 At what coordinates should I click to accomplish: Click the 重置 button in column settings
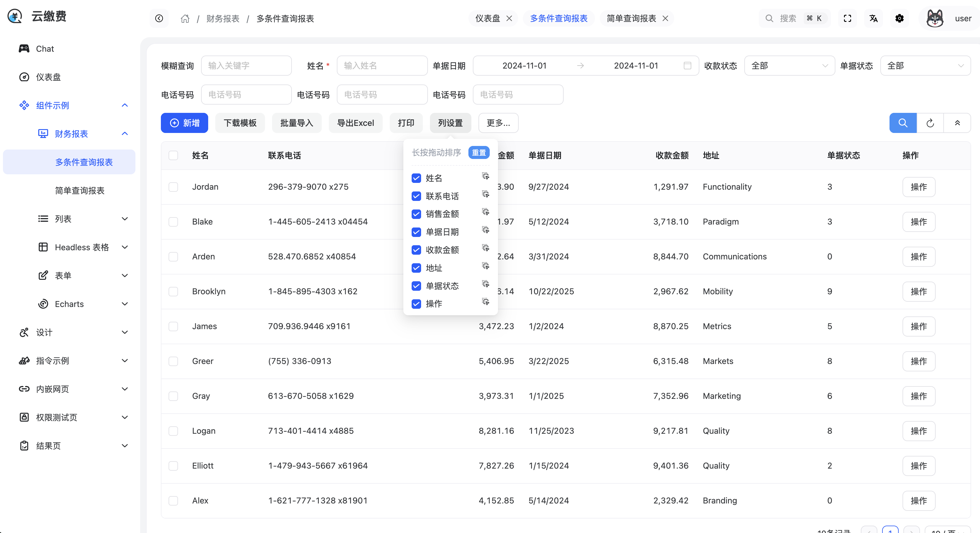[x=478, y=152]
